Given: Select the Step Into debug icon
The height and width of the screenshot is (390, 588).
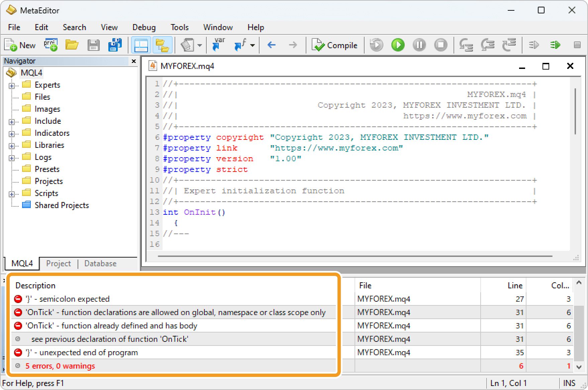Looking at the screenshot, I should coord(466,45).
